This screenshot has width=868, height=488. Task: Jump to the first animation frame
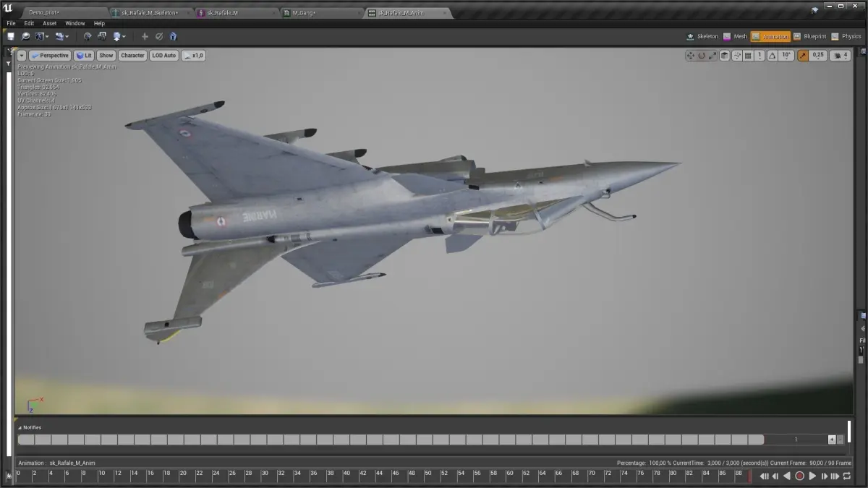[764, 476]
